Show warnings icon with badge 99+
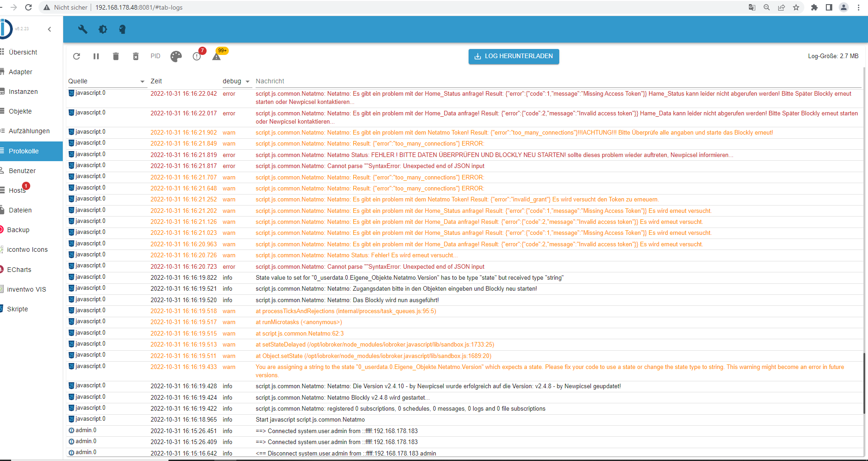 217,56
